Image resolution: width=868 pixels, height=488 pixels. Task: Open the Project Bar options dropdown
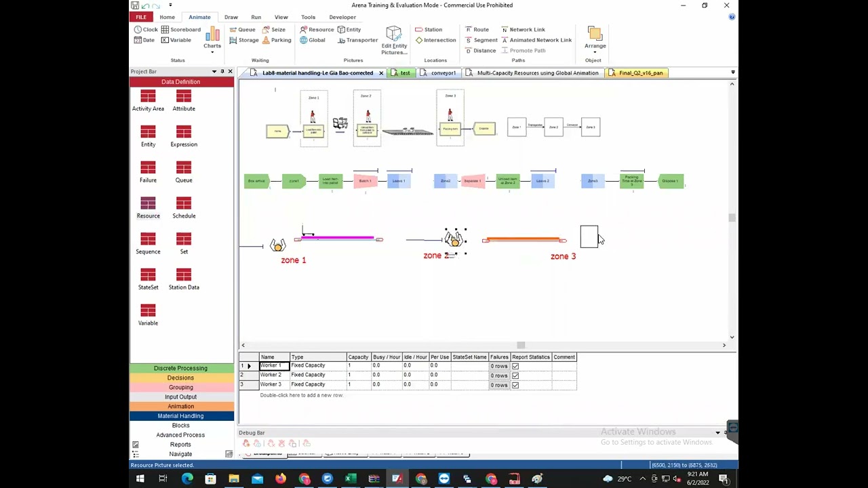[214, 71]
